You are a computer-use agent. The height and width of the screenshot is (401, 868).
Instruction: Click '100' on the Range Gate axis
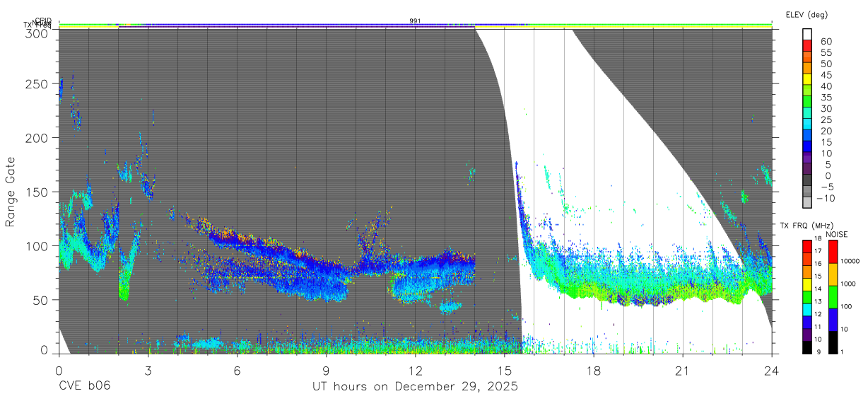tap(37, 245)
